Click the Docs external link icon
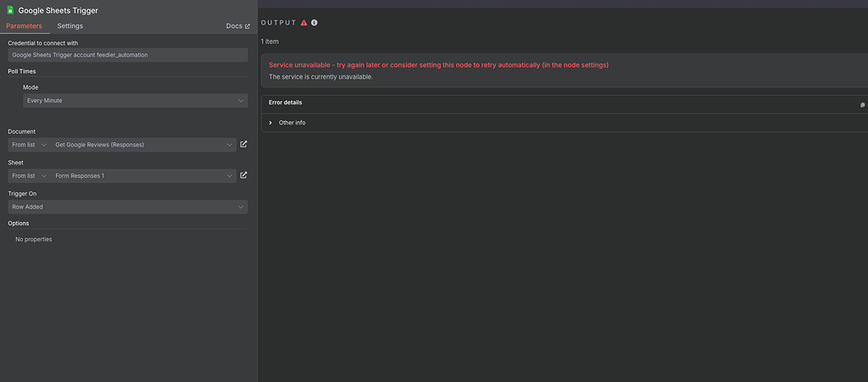The image size is (868, 382). point(248,26)
